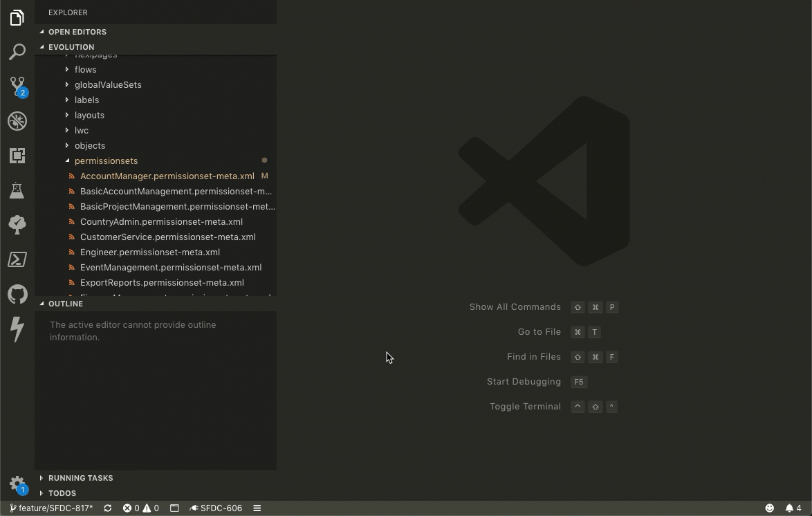
Task: Click the browser window status bar icon
Action: tap(174, 508)
